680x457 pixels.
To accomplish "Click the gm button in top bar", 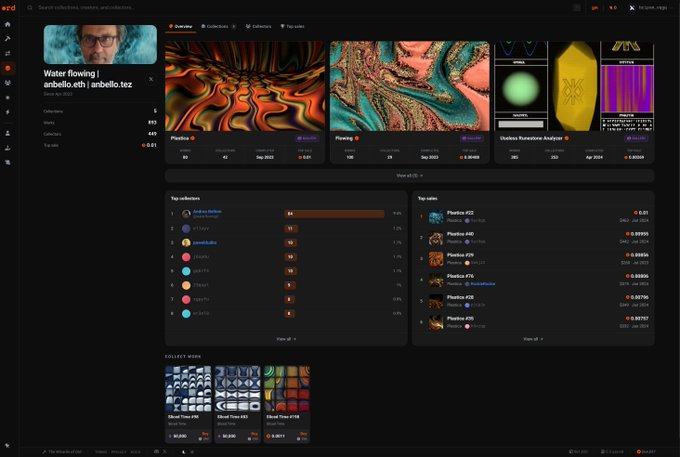I will pyautogui.click(x=595, y=7).
